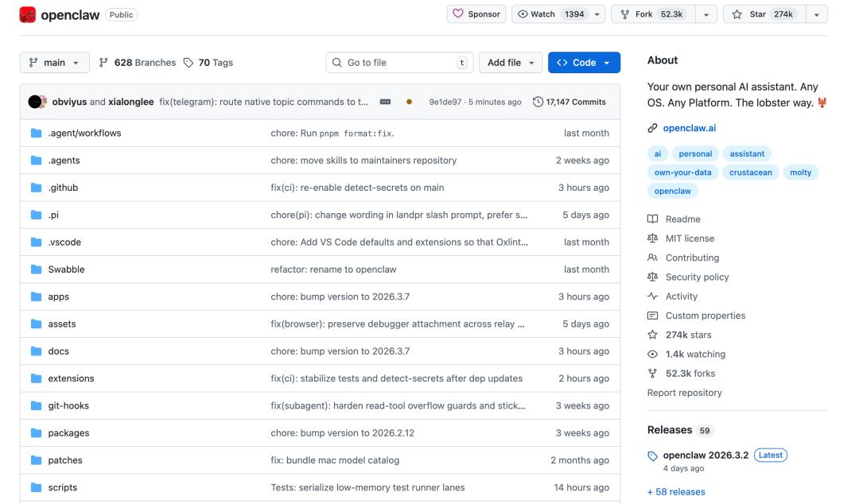This screenshot has height=504, width=859.
Task: Expand the Add file dropdown
Action: [x=510, y=63]
